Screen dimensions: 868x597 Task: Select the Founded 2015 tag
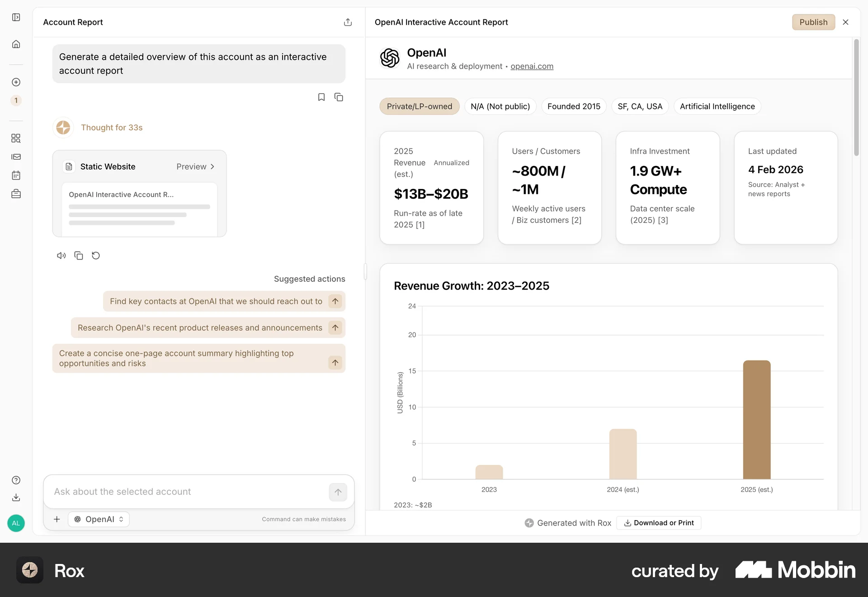(573, 106)
